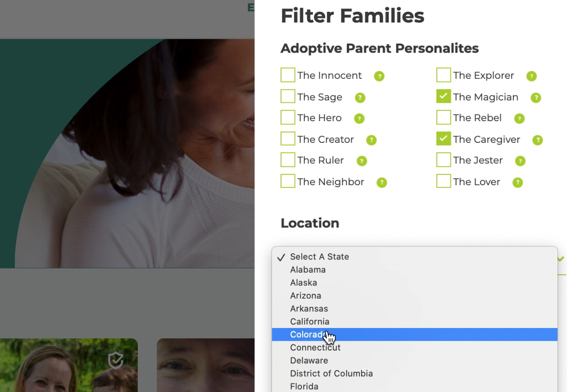Disable The Caregiver personality filter
The image size is (567, 392).
[x=444, y=139]
